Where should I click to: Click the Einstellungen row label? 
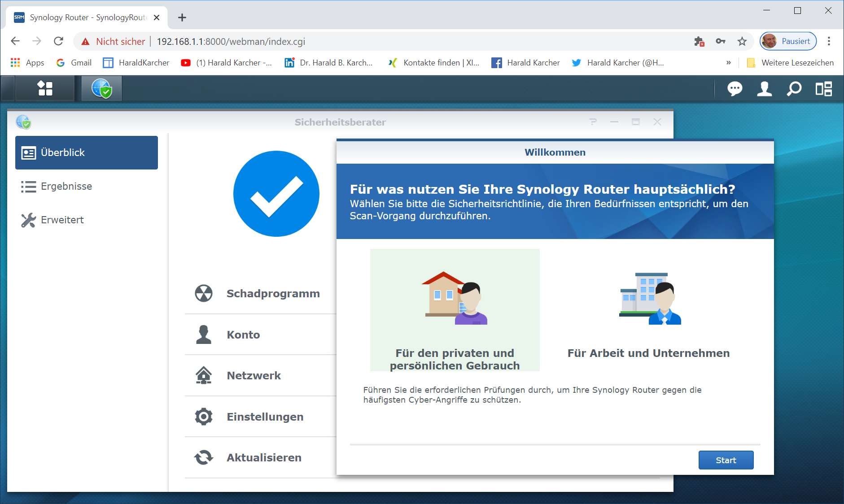[265, 417]
